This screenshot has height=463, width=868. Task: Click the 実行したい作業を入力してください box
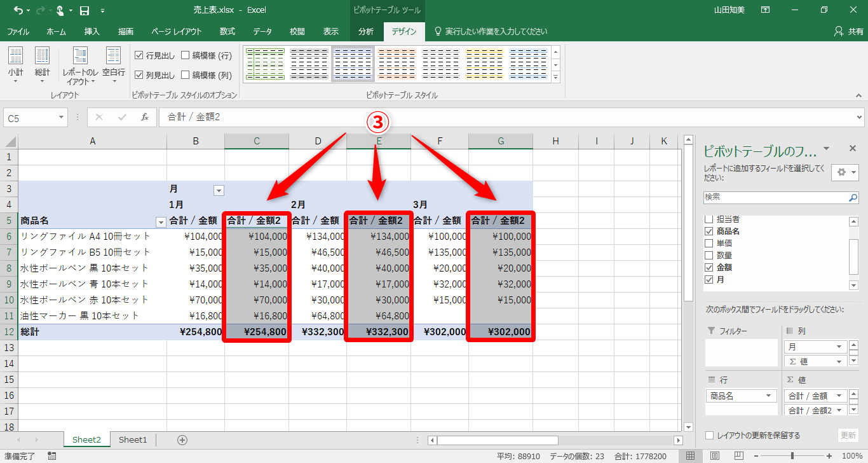(x=491, y=31)
